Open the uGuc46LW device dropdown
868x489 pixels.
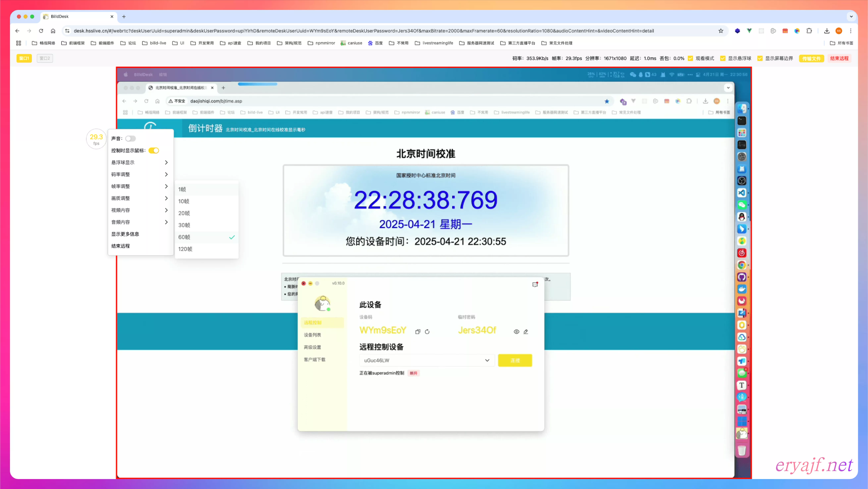427,360
